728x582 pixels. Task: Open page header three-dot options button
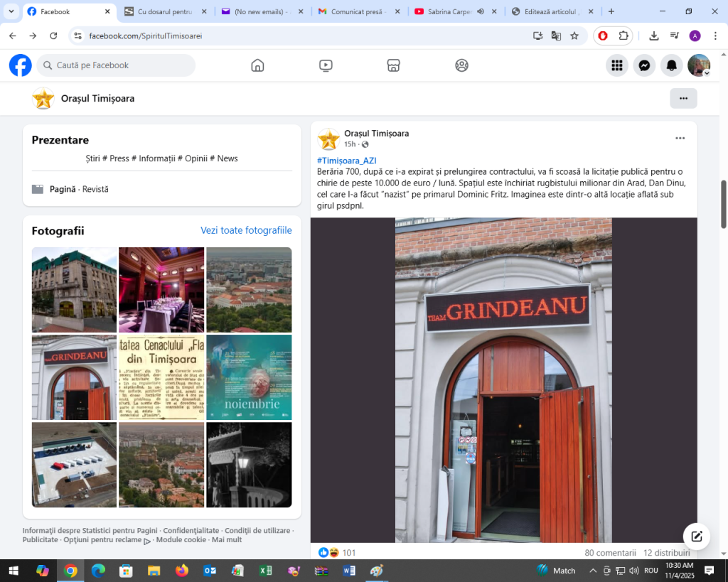tap(683, 98)
